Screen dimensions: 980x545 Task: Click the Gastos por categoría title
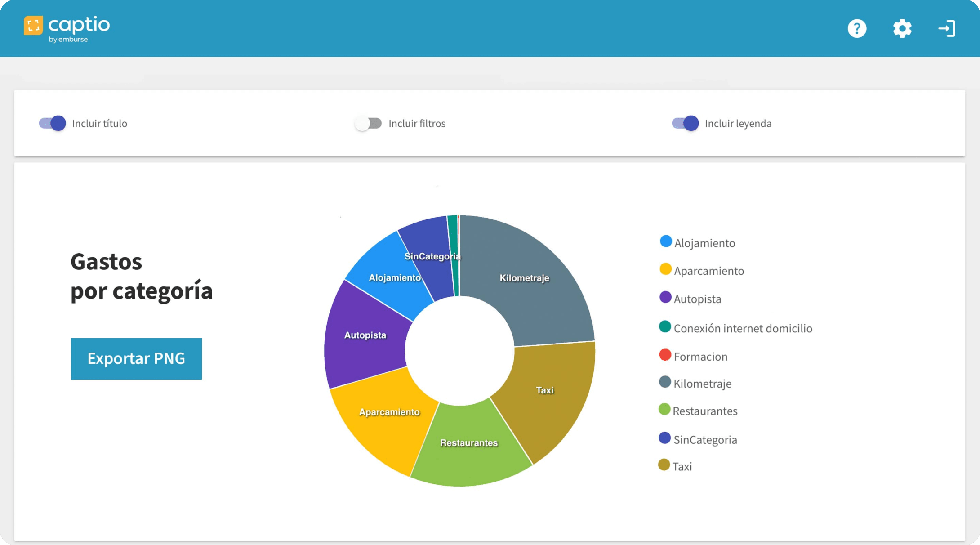[142, 276]
